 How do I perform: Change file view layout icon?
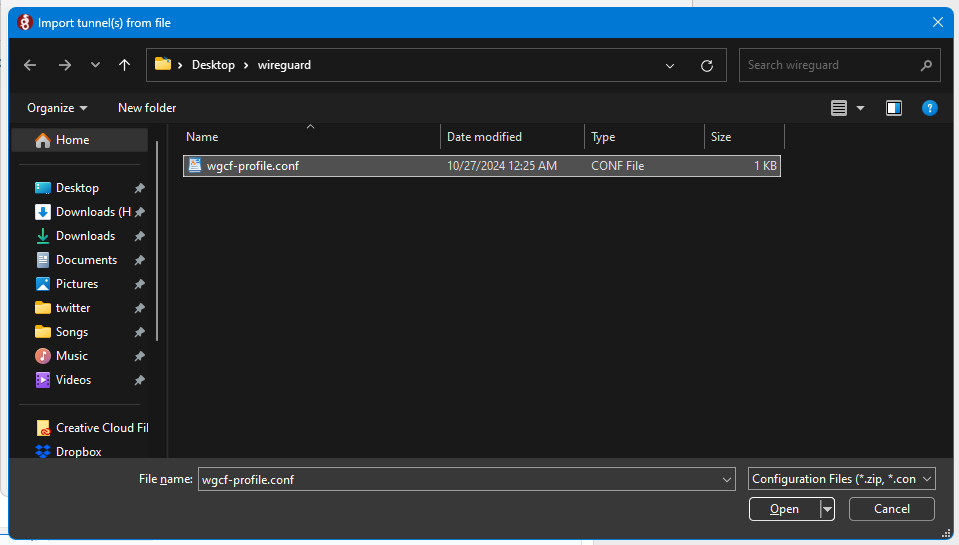point(839,108)
